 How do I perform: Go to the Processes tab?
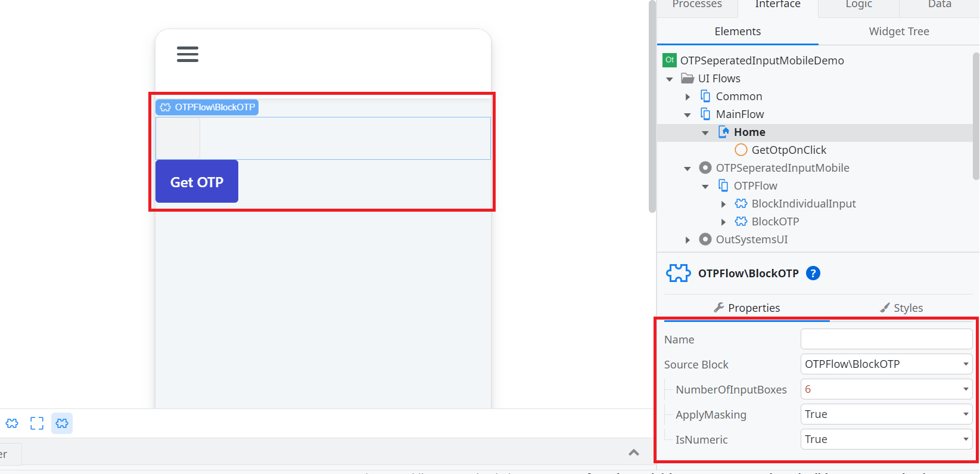point(697,5)
